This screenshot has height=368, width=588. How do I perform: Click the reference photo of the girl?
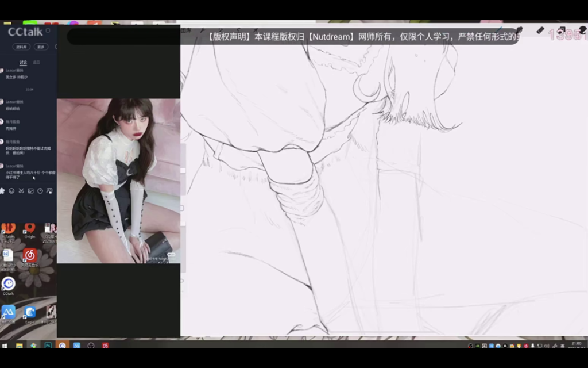coord(118,181)
